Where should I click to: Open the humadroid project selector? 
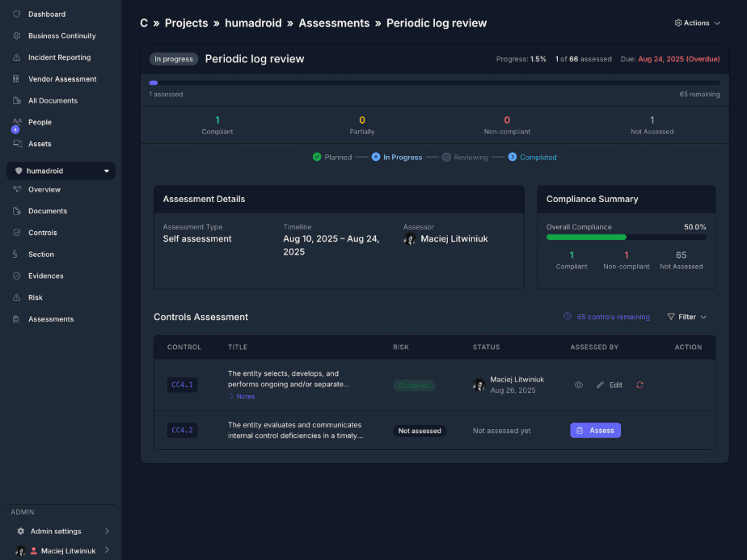click(61, 171)
